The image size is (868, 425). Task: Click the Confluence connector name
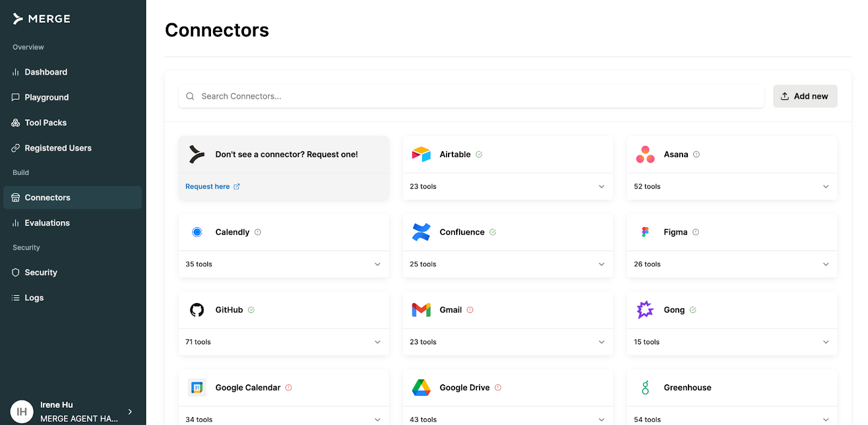pos(462,232)
